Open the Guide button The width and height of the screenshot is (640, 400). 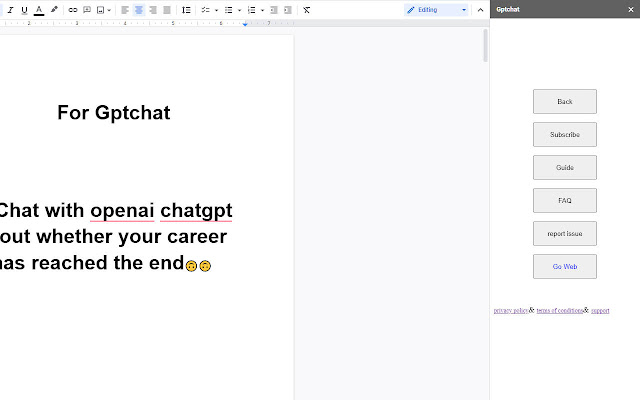click(564, 167)
